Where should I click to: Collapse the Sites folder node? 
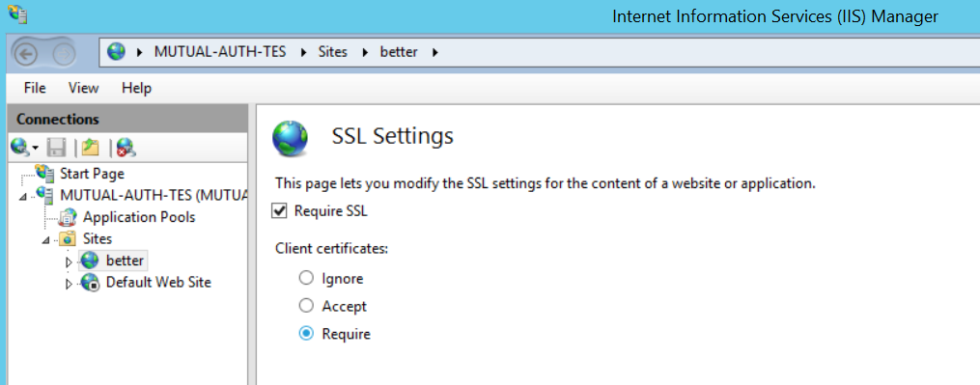click(46, 240)
